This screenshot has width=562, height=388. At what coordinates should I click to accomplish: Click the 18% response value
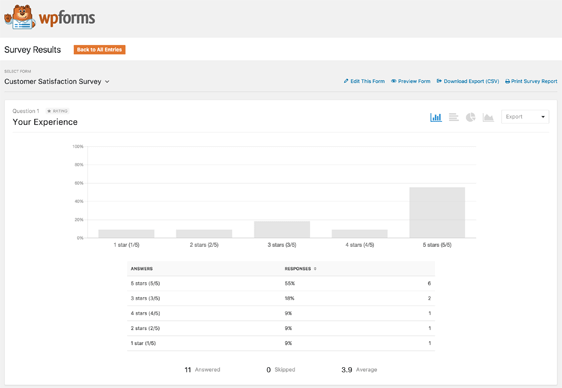point(290,298)
